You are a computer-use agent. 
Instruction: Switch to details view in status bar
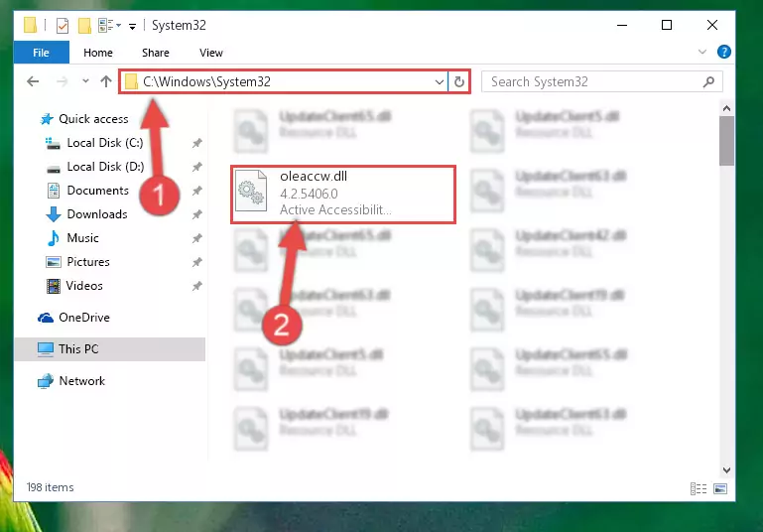point(699,488)
